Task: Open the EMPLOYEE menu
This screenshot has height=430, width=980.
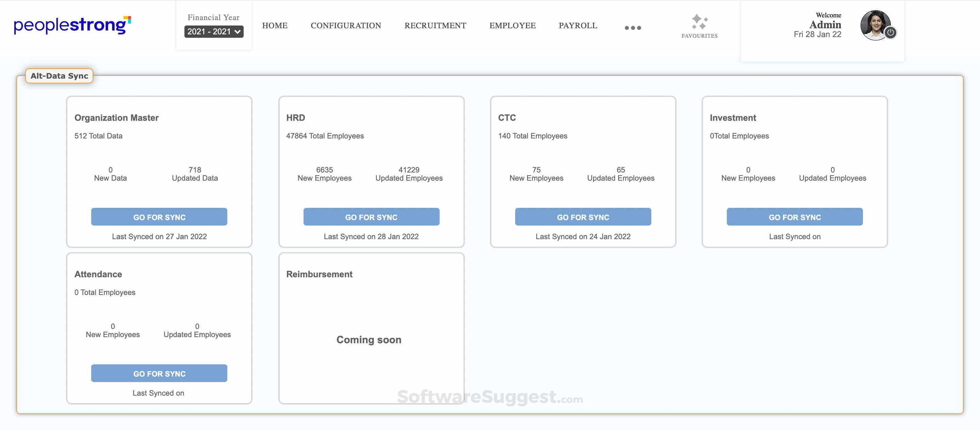Action: (x=512, y=26)
